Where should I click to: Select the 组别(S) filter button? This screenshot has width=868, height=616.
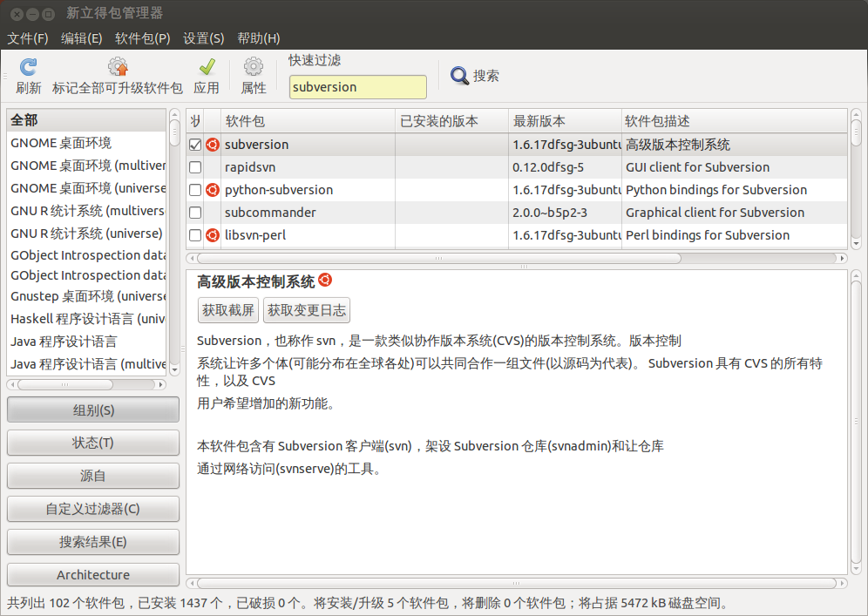click(x=93, y=410)
